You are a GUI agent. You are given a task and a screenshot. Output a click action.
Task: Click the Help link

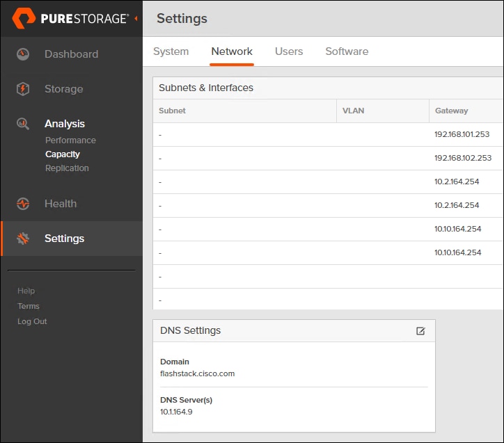[x=26, y=291]
